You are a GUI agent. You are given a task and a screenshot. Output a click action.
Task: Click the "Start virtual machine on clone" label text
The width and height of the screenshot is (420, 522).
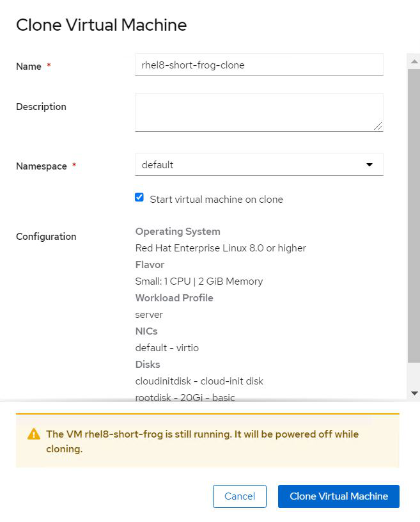tap(216, 199)
